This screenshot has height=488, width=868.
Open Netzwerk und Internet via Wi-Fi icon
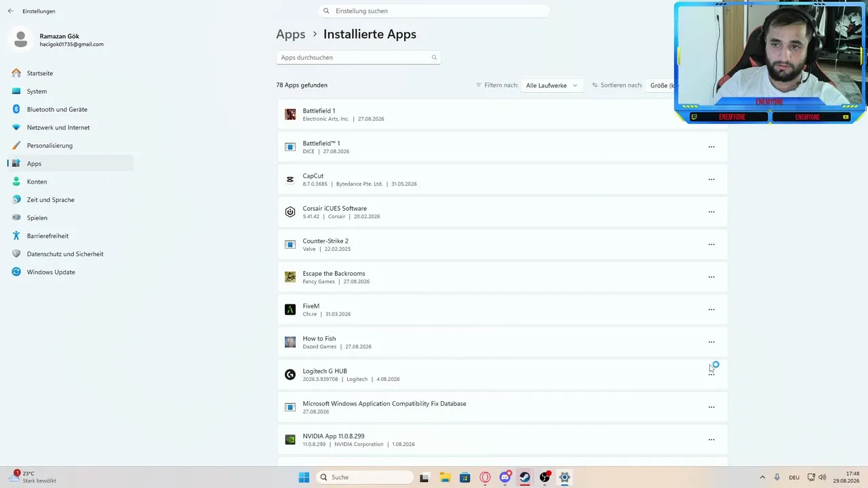[x=16, y=127]
